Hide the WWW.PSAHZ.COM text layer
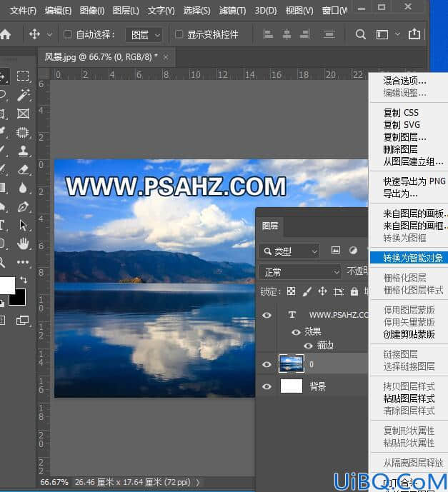This screenshot has height=492, width=448. click(x=267, y=315)
